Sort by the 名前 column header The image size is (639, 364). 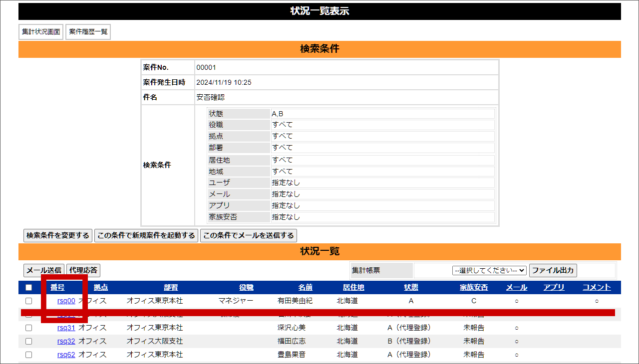coord(306,287)
